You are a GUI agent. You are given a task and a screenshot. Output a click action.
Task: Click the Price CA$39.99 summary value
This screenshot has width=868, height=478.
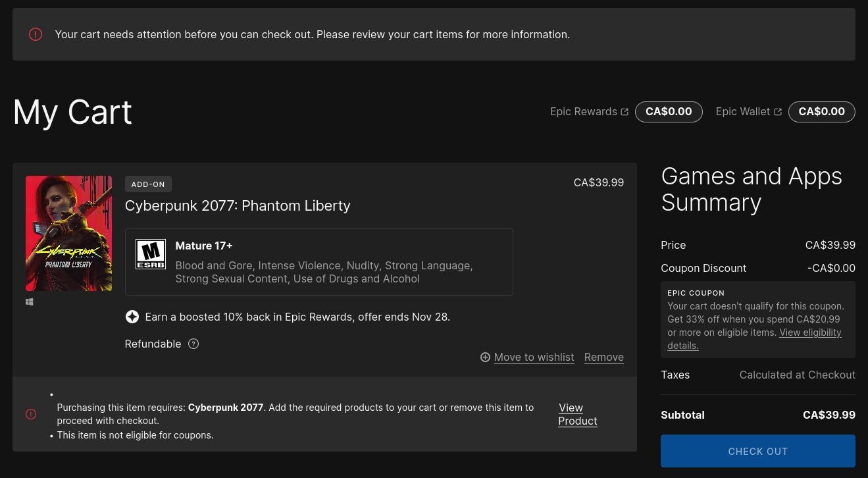click(x=830, y=245)
